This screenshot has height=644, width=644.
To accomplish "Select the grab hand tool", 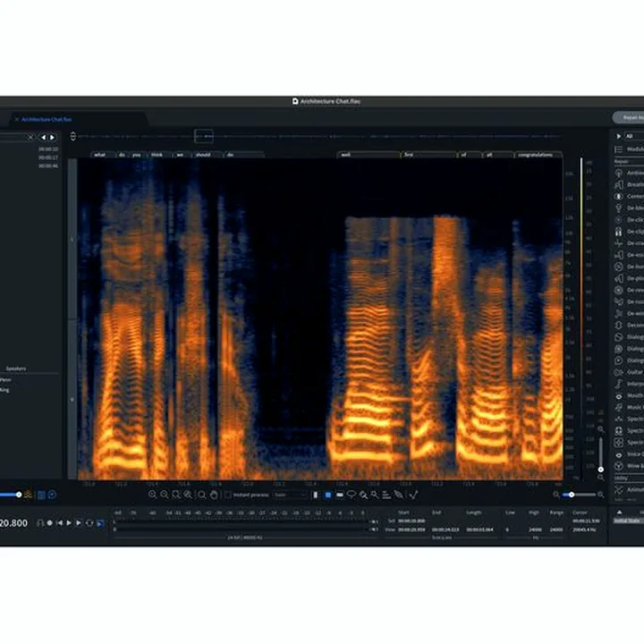I will (214, 495).
